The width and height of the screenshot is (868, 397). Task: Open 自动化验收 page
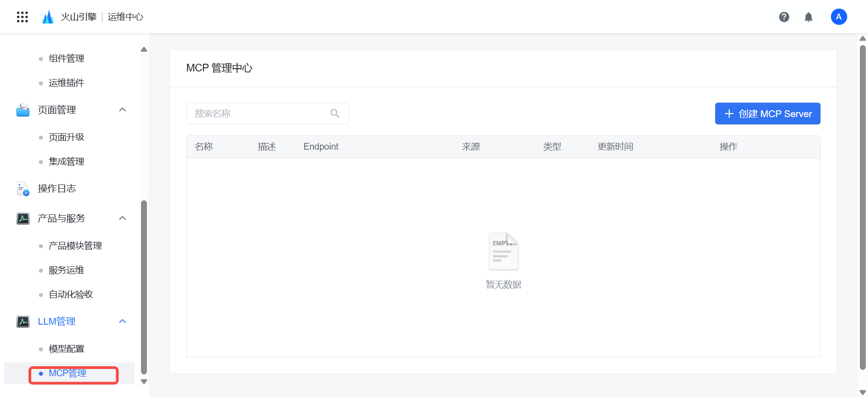click(71, 294)
